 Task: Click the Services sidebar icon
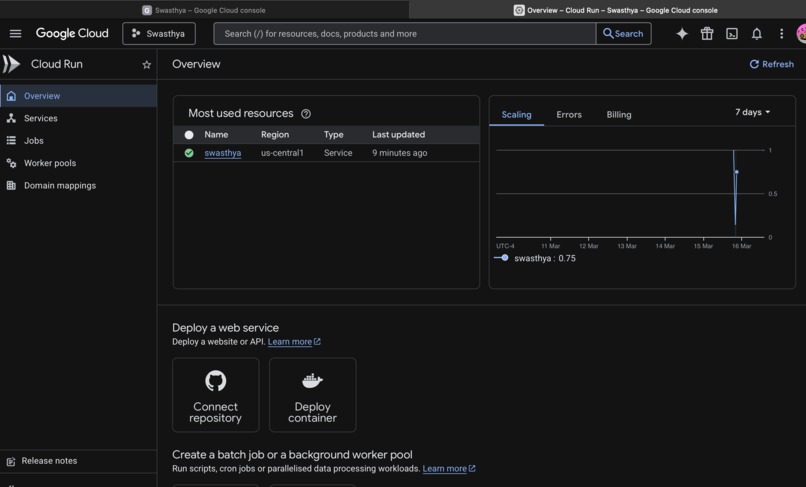coord(11,118)
